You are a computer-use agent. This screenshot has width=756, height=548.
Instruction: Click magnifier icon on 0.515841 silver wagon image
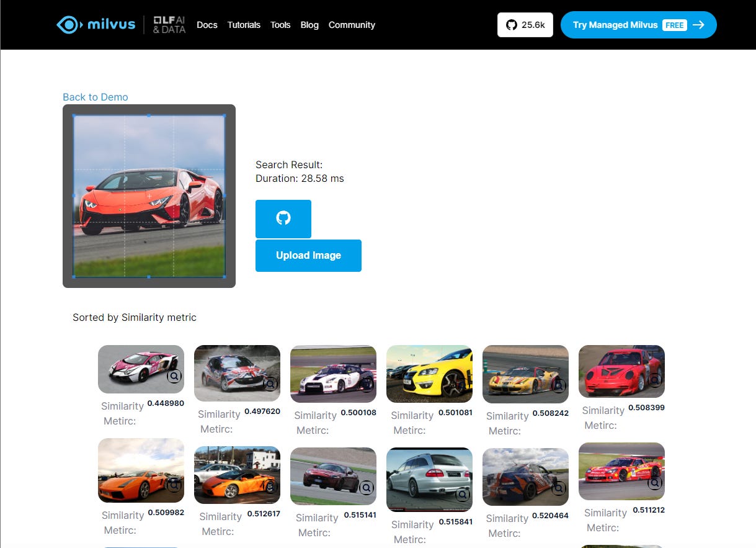pyautogui.click(x=463, y=495)
